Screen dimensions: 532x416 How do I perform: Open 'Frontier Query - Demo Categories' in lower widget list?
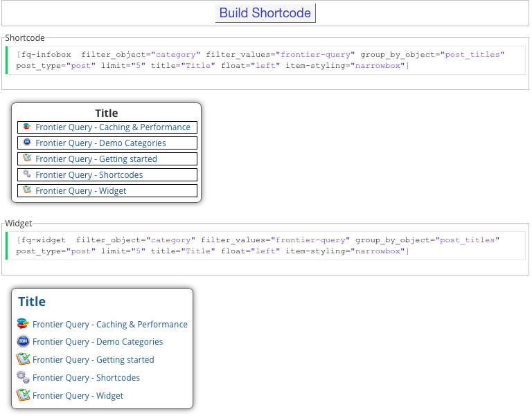point(98,342)
